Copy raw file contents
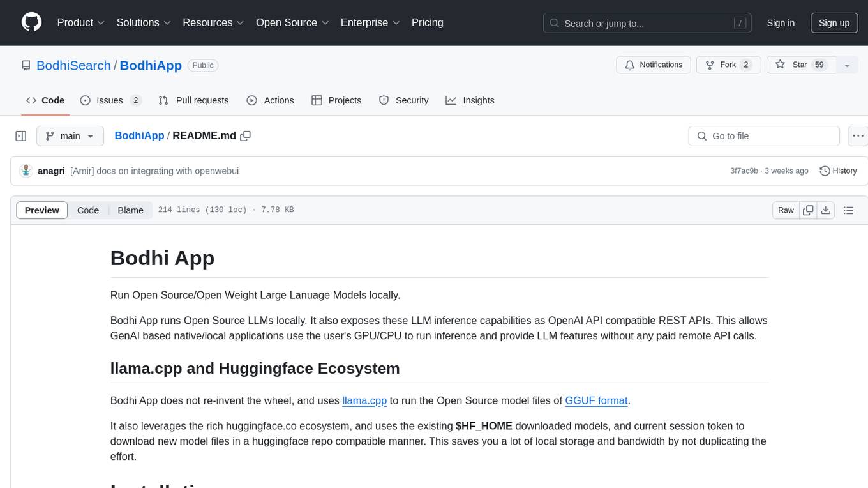This screenshot has width=868, height=488. point(808,210)
